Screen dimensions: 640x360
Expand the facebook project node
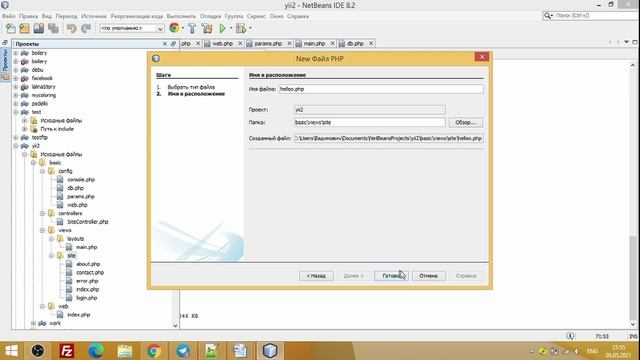tap(16, 78)
